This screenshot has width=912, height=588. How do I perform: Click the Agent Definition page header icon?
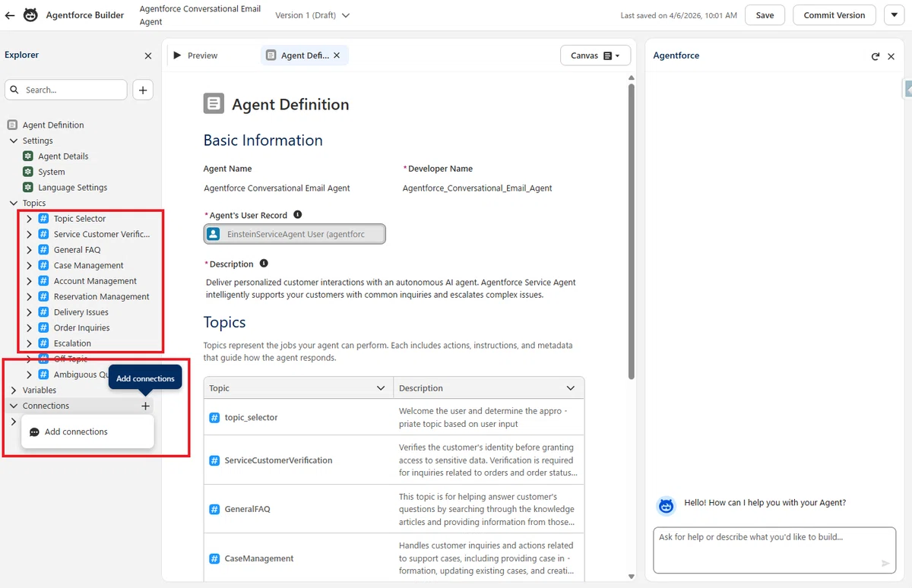(214, 104)
